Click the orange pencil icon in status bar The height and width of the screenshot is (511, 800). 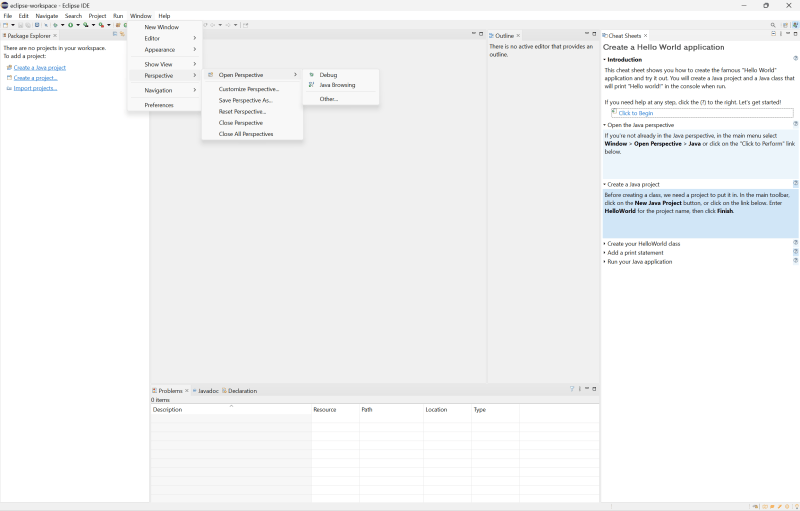[x=780, y=506]
